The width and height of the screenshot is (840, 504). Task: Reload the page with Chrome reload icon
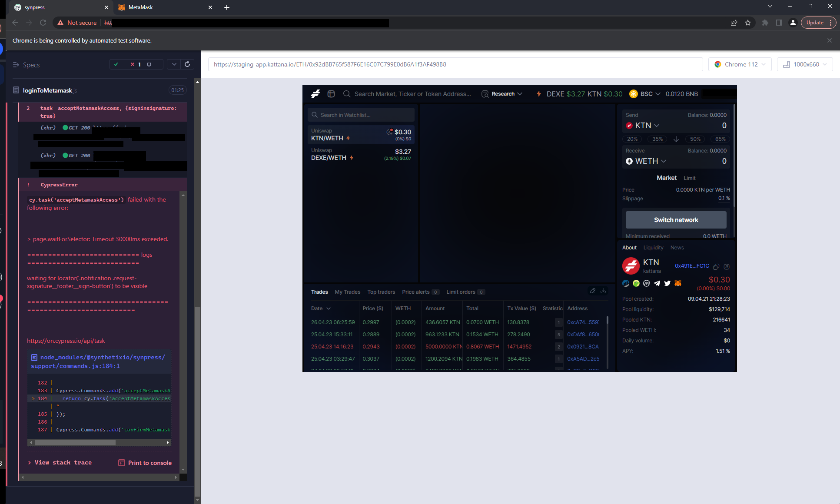[x=43, y=23]
